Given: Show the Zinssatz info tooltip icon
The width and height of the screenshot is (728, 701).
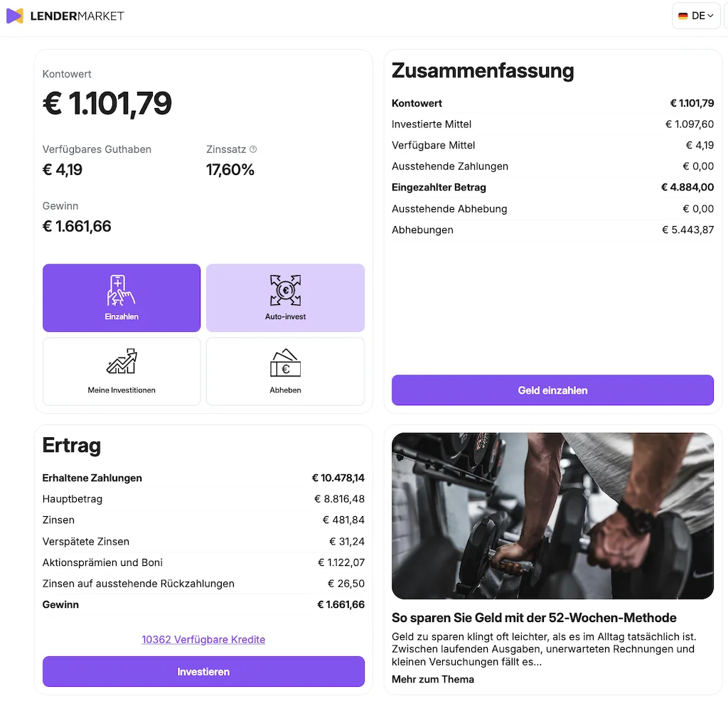Looking at the screenshot, I should click(252, 149).
